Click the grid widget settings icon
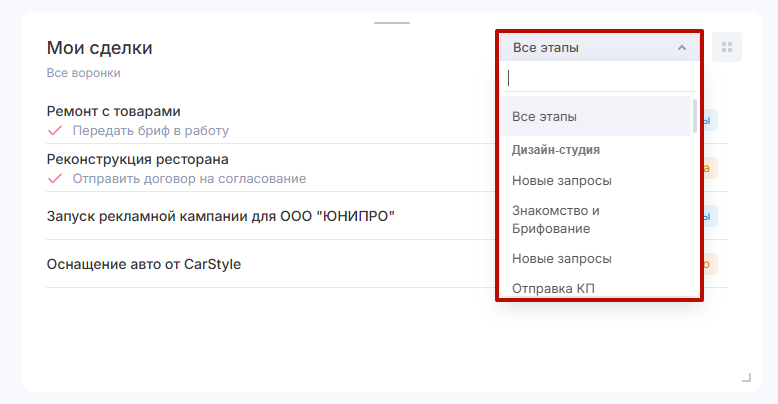778x404 pixels. tap(727, 47)
